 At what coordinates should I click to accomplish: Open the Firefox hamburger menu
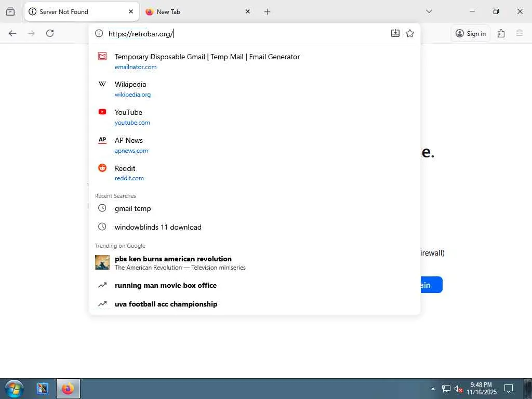[520, 33]
